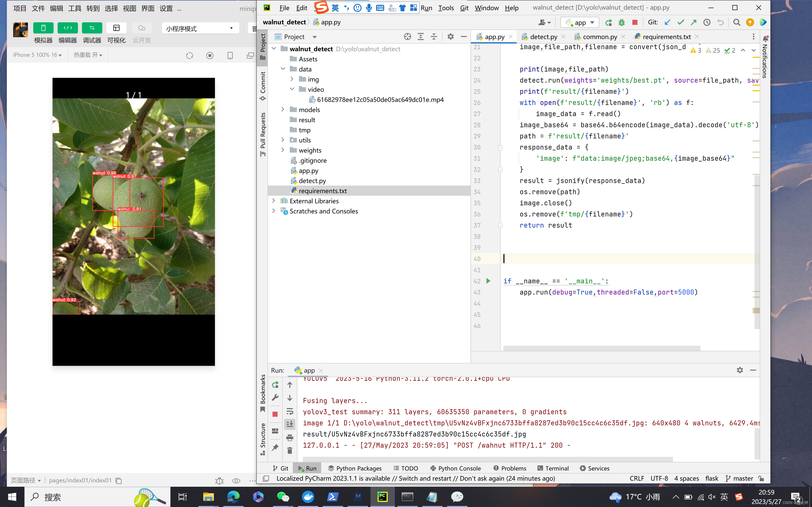Click the Debug app bug icon
Screen dimensions: 812x507
click(621, 23)
